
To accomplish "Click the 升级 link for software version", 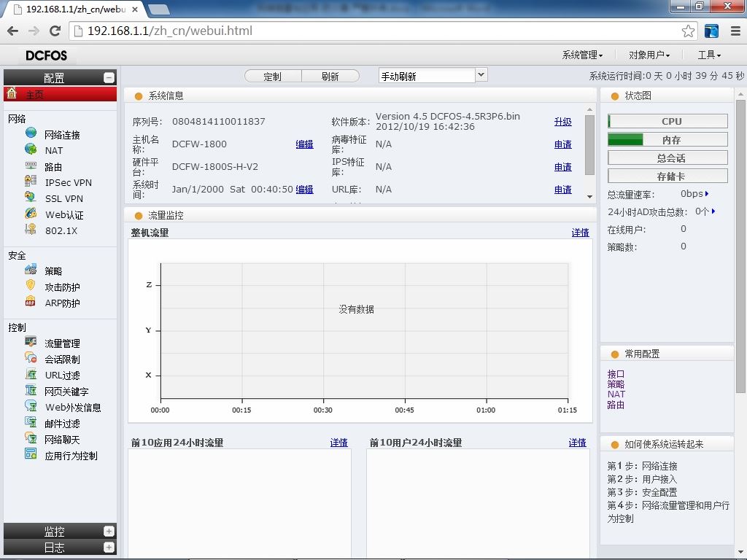I will point(562,122).
